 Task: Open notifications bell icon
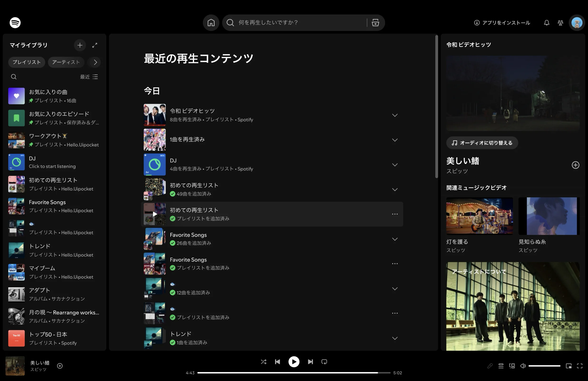[x=547, y=23]
